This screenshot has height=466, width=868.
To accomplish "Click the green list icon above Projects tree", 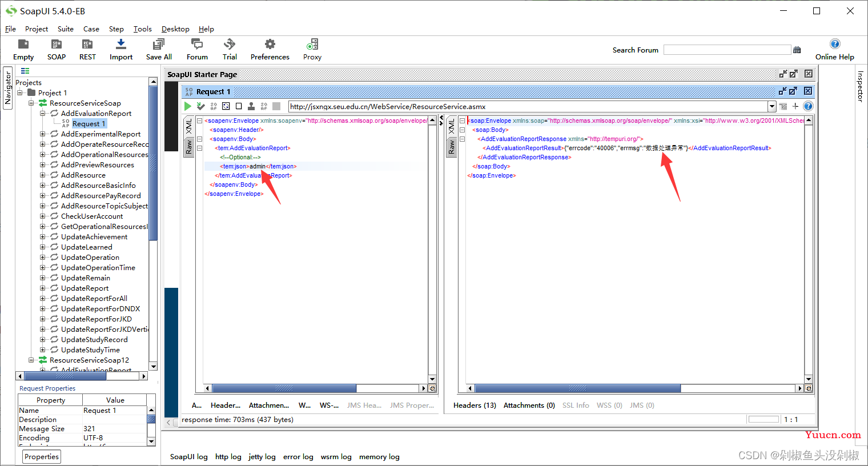I will point(25,71).
